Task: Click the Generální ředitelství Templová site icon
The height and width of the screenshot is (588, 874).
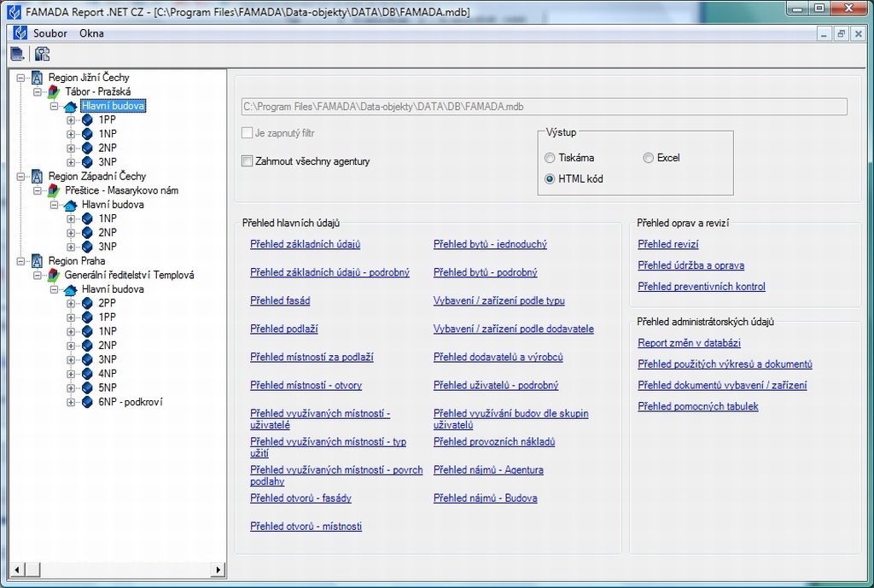Action: pyautogui.click(x=54, y=275)
